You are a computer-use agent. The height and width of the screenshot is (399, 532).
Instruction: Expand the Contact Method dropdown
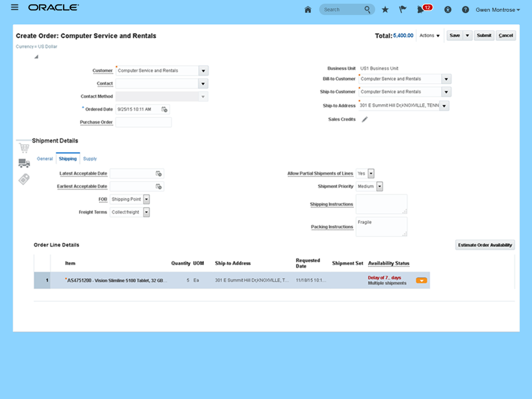click(x=203, y=96)
